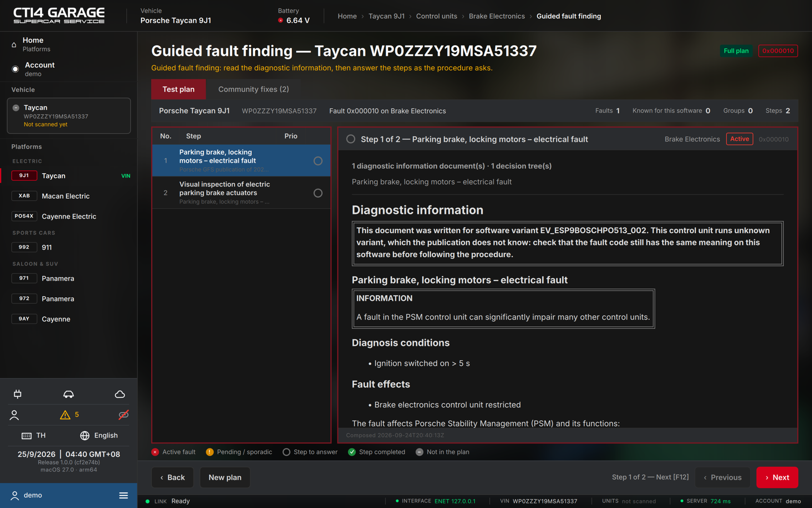Image resolution: width=812 pixels, height=508 pixels.
Task: Click the Full plan green badge
Action: 736,51
